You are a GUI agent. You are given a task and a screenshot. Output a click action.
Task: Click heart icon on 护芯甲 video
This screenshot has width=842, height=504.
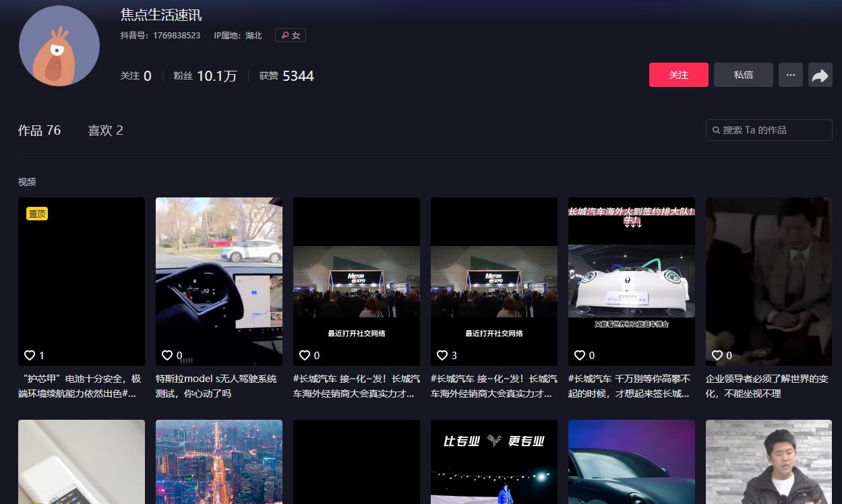[30, 355]
